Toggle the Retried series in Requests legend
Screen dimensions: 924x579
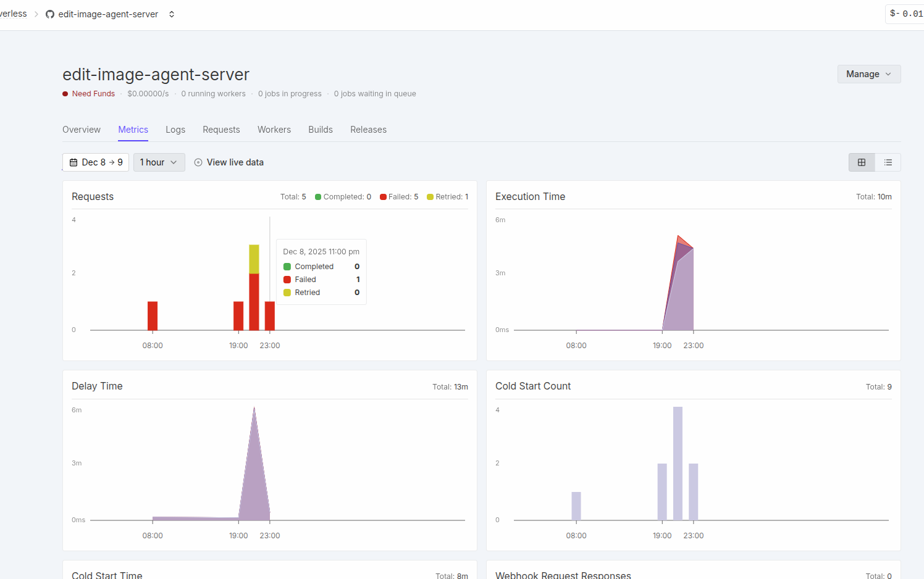tap(447, 197)
